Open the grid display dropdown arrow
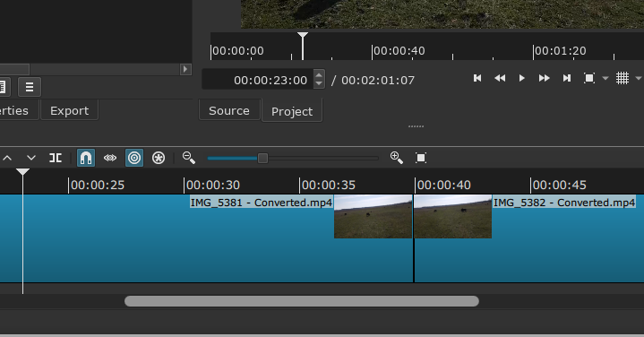This screenshot has height=337, width=644. point(639,78)
